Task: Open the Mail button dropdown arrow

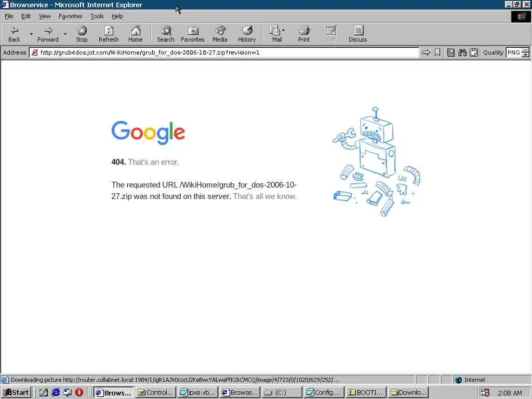Action: click(284, 31)
